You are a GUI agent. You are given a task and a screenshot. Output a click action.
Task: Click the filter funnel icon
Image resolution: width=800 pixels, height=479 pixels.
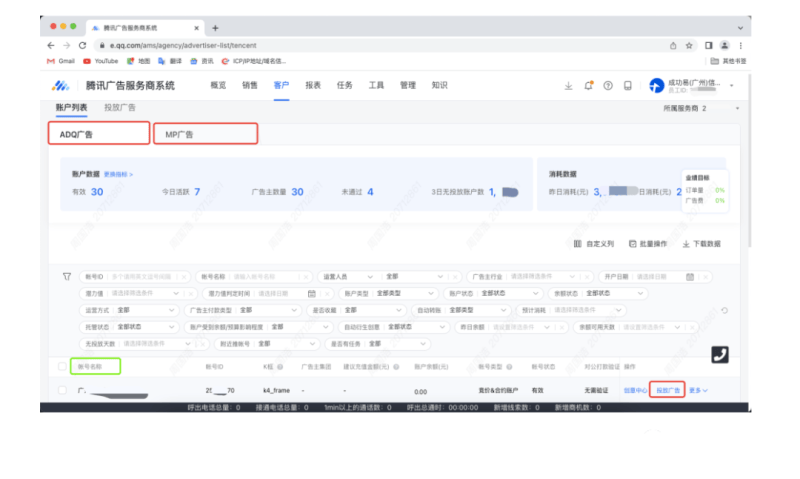coord(67,276)
